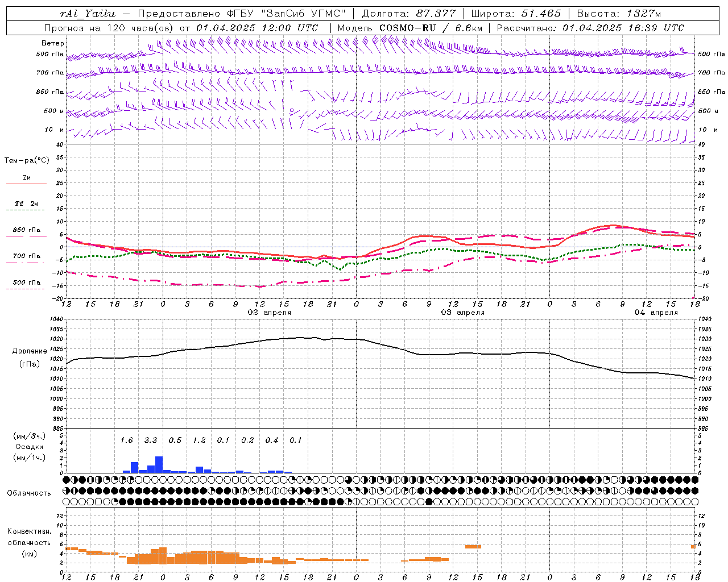Click the Конвективн. облачность label

pyautogui.click(x=29, y=537)
